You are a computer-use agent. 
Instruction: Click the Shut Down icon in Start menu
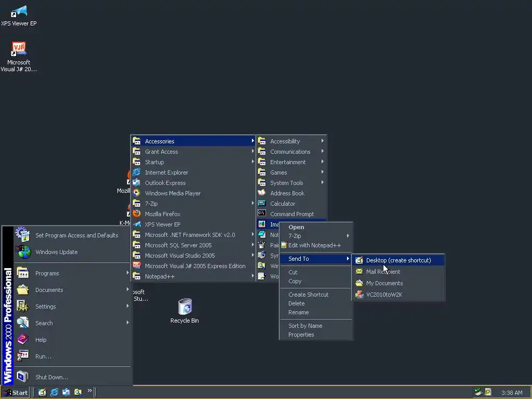pos(23,377)
